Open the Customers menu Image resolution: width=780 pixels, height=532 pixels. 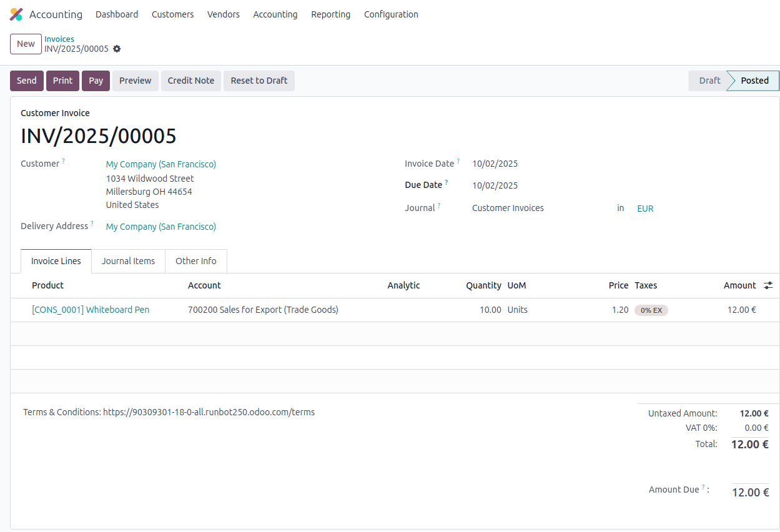(x=173, y=14)
